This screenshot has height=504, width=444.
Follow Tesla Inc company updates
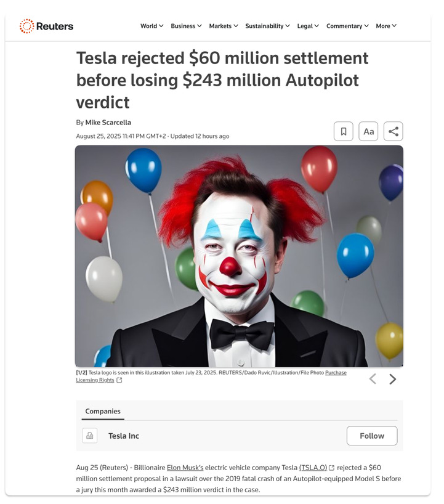(x=372, y=436)
